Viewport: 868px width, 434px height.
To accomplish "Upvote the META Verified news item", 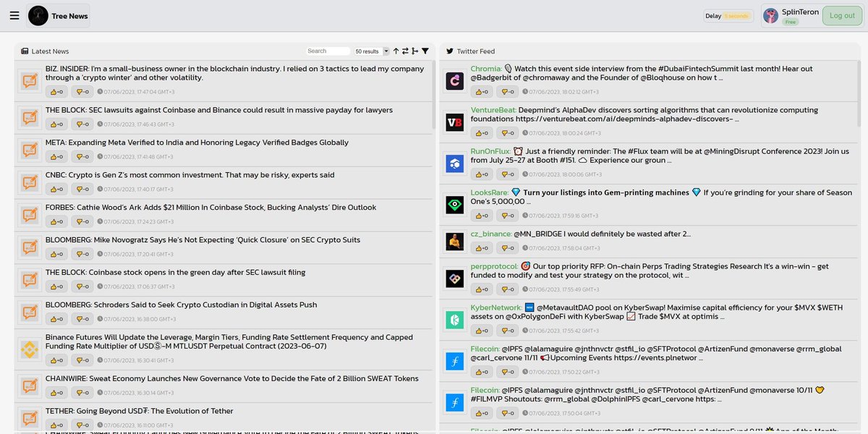I will tap(56, 157).
